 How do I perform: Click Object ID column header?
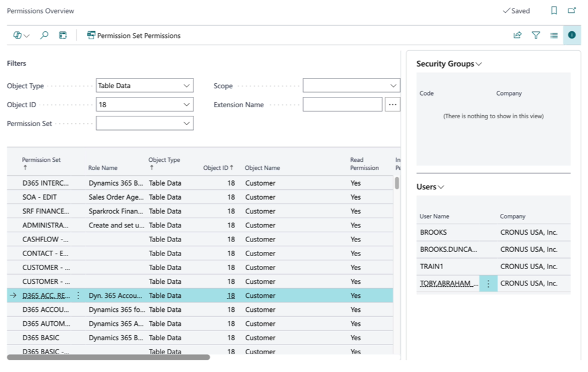[x=218, y=168]
